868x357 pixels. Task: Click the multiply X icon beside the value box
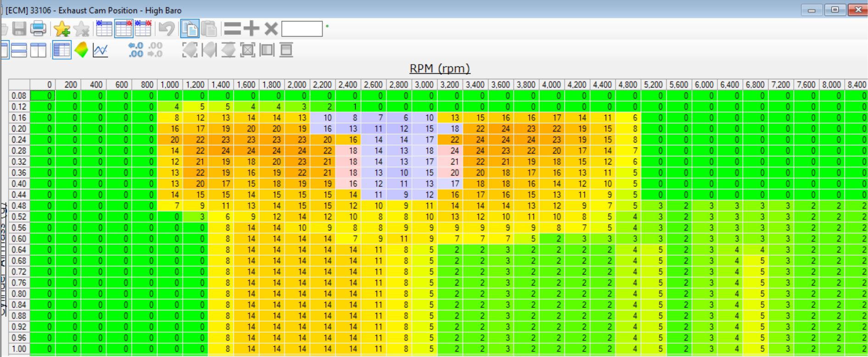pyautogui.click(x=271, y=29)
